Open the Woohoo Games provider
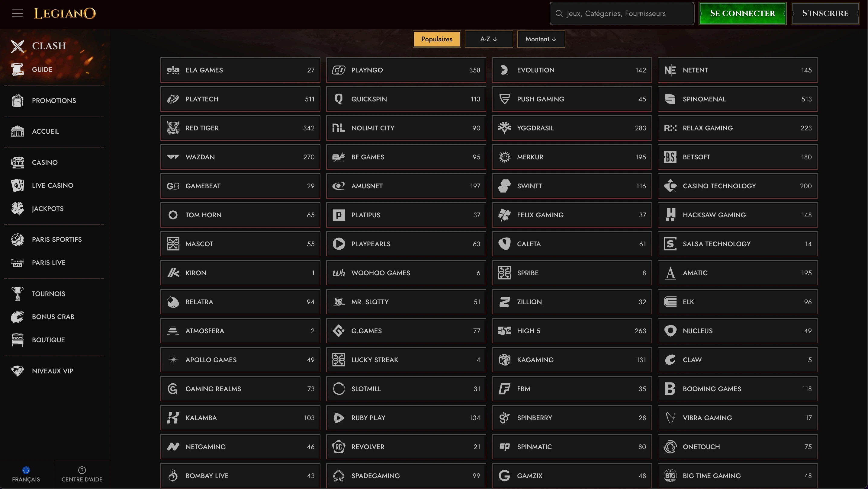Viewport: 868px width, 489px height. click(x=406, y=273)
